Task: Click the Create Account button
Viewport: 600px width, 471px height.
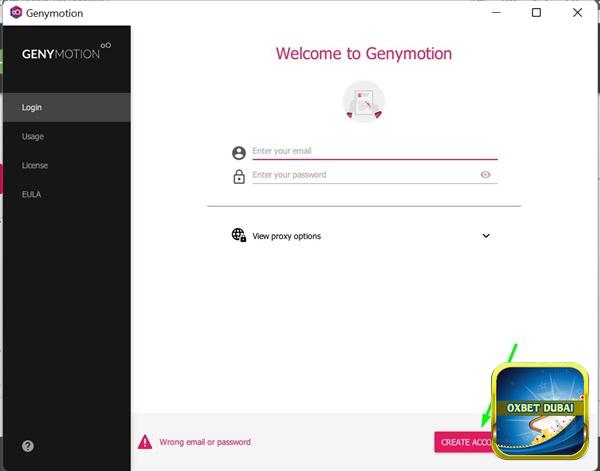Action: coord(464,442)
